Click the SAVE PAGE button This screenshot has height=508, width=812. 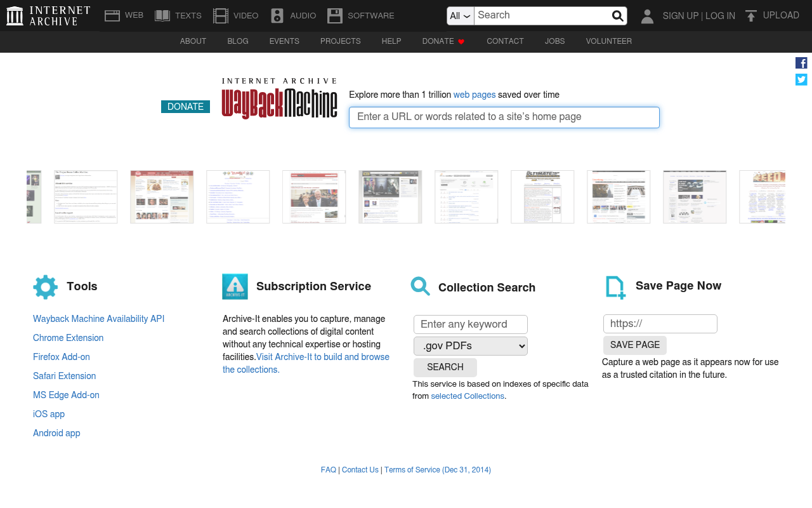[x=635, y=345]
